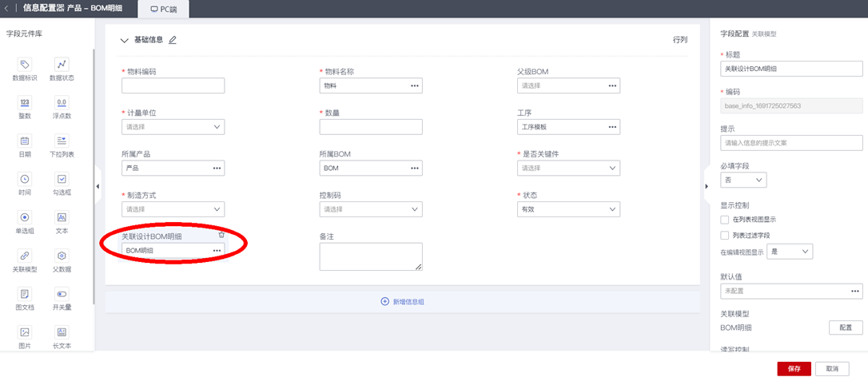
Task: Delete the 关联设计BOM明细 field via trash icon
Action: (221, 235)
